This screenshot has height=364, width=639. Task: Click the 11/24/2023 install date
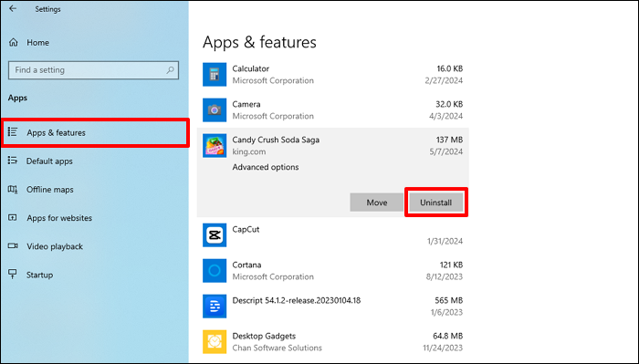(443, 348)
